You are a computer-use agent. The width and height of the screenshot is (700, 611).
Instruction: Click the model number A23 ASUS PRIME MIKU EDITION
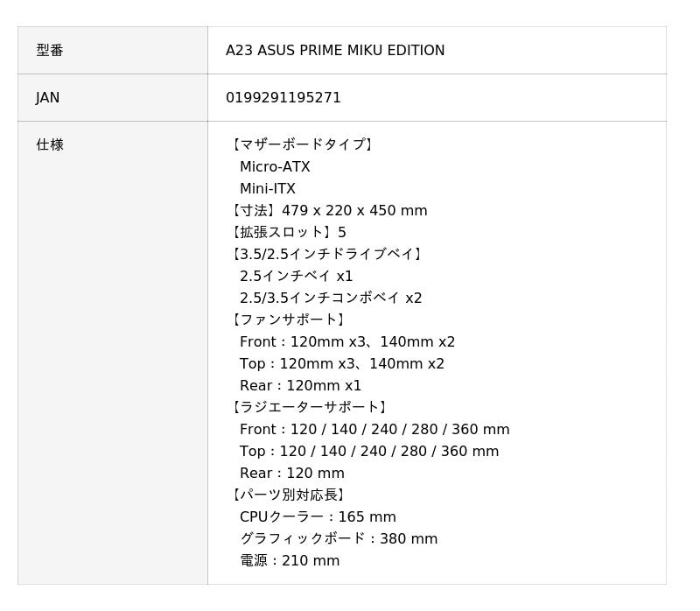click(x=335, y=51)
